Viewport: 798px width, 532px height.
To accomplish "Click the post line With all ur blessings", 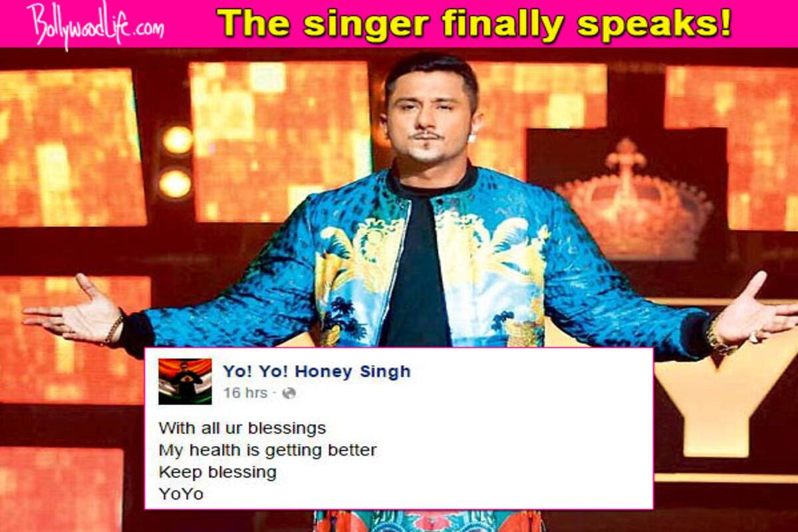I will [x=242, y=428].
